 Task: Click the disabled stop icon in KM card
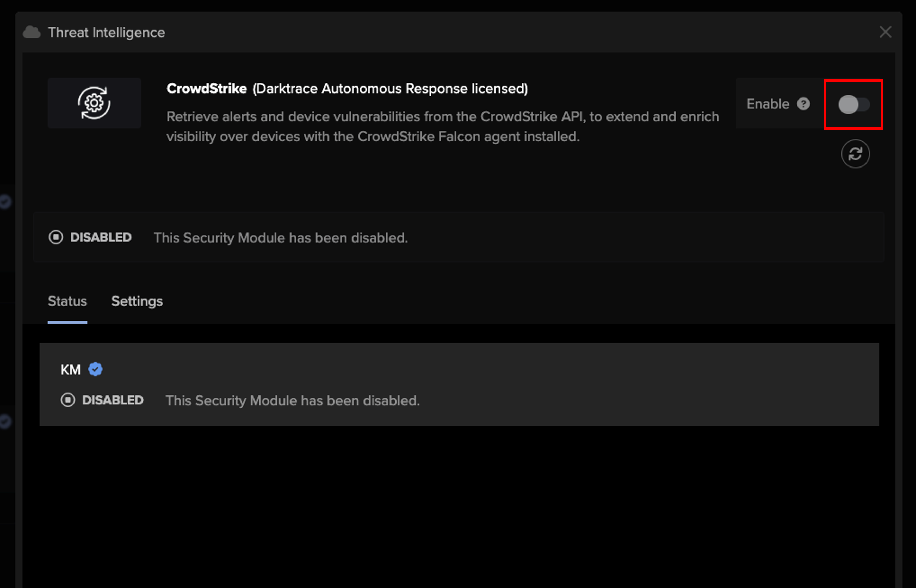[x=68, y=400]
